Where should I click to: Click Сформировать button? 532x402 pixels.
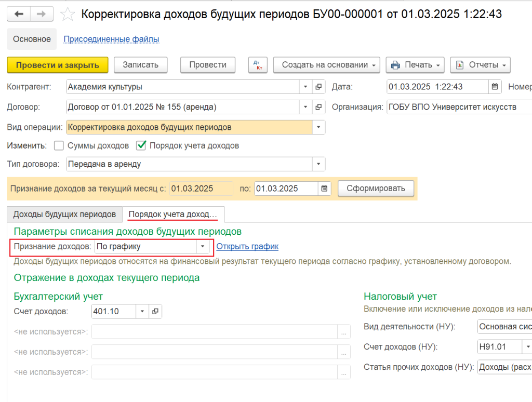[x=376, y=189]
